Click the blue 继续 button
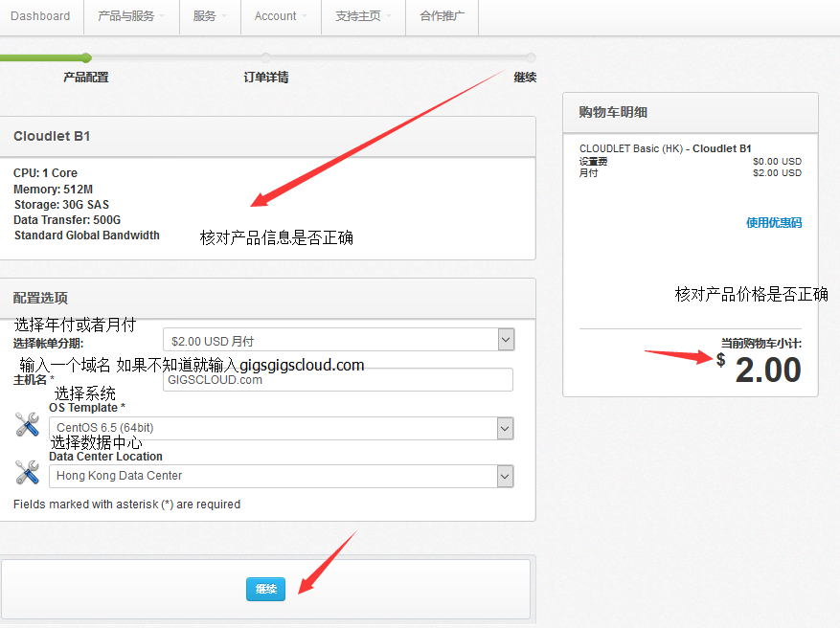 pos(265,589)
